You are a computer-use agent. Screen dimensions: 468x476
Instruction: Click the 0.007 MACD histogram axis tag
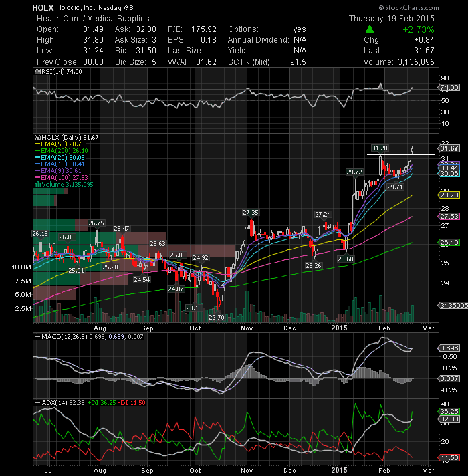449,378
